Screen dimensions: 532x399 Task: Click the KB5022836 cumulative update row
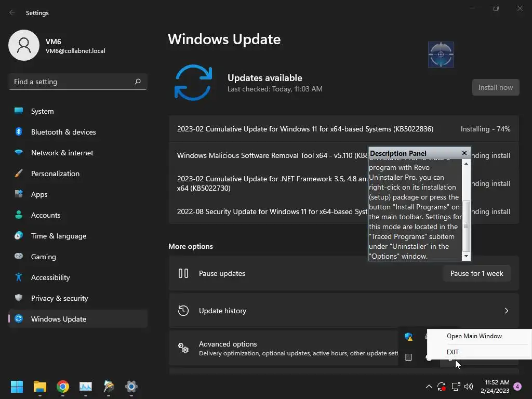344,129
